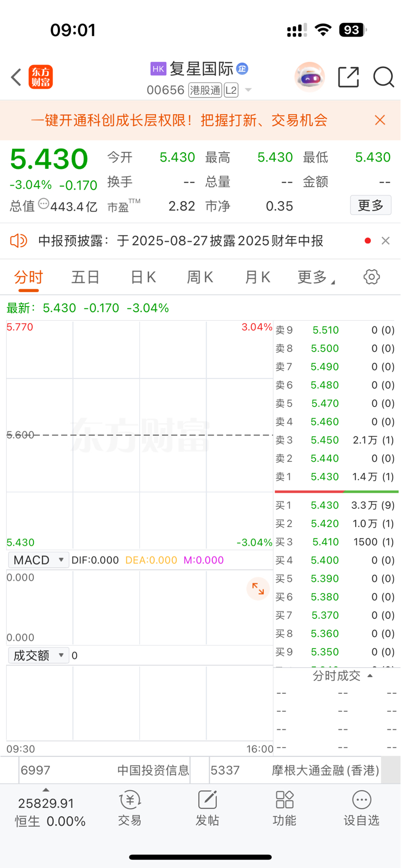The height and width of the screenshot is (868, 401).
Task: Expand the stock code dropdown arrow
Action: click(x=248, y=90)
